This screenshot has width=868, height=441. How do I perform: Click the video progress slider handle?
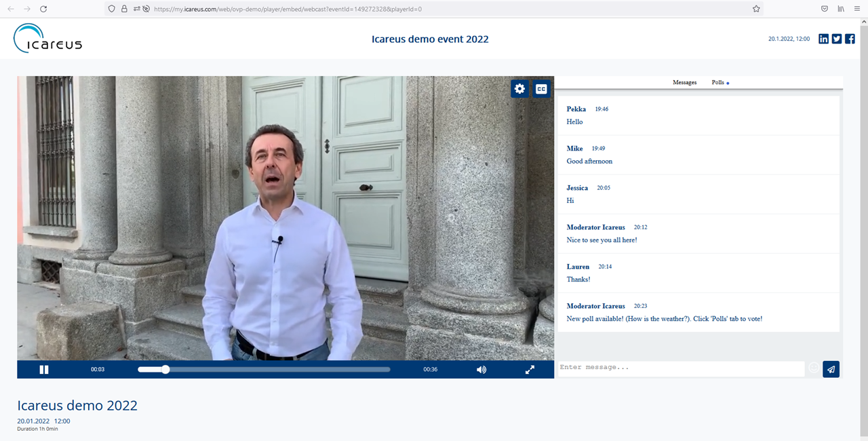pyautogui.click(x=165, y=370)
